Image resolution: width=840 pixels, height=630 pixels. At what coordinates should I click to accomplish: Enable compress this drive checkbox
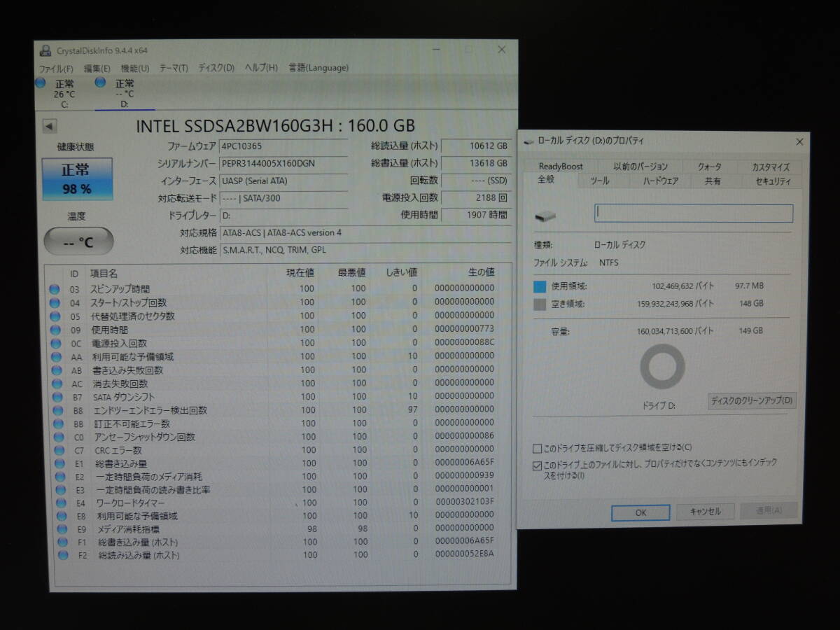pos(537,448)
